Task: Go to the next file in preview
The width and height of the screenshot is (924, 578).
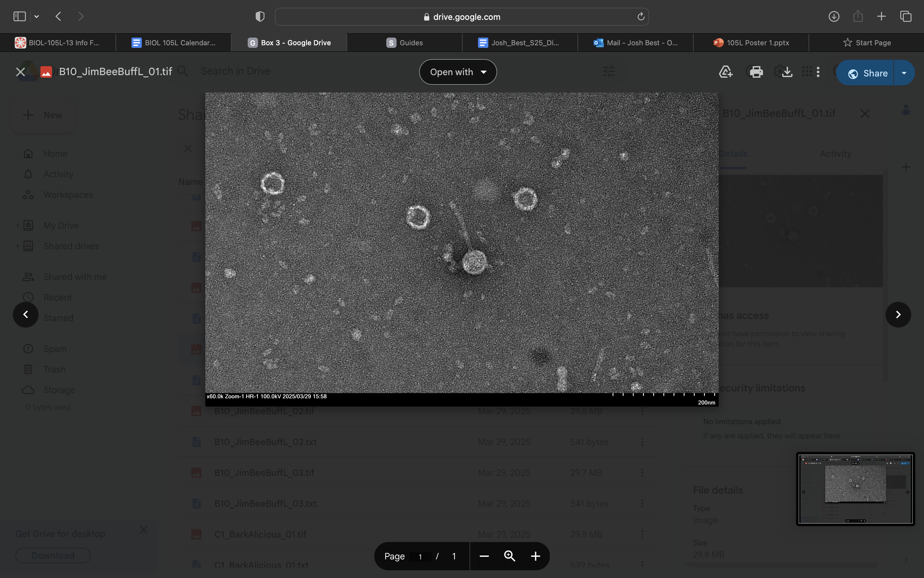Action: (x=898, y=315)
